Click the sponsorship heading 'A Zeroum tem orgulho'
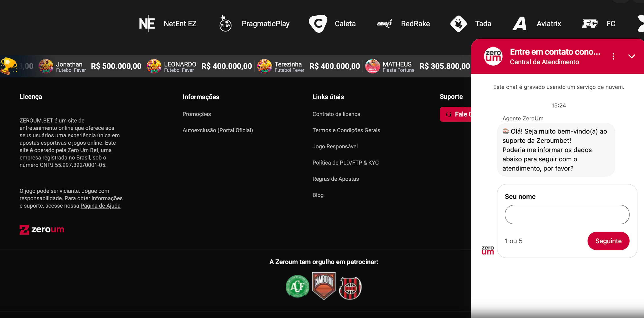Image resolution: width=644 pixels, height=318 pixels. pyautogui.click(x=324, y=262)
